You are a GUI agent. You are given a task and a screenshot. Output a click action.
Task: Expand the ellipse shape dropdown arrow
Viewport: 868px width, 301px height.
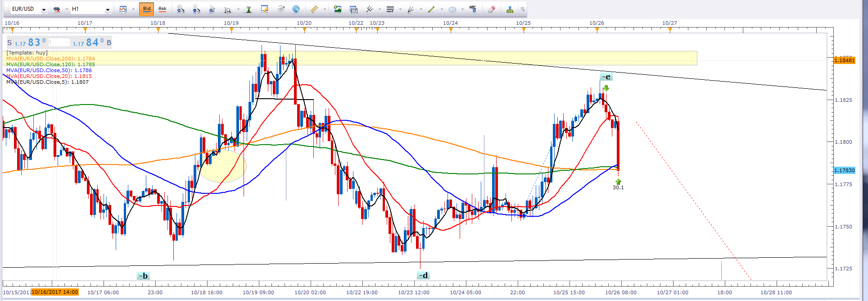pyautogui.click(x=462, y=9)
